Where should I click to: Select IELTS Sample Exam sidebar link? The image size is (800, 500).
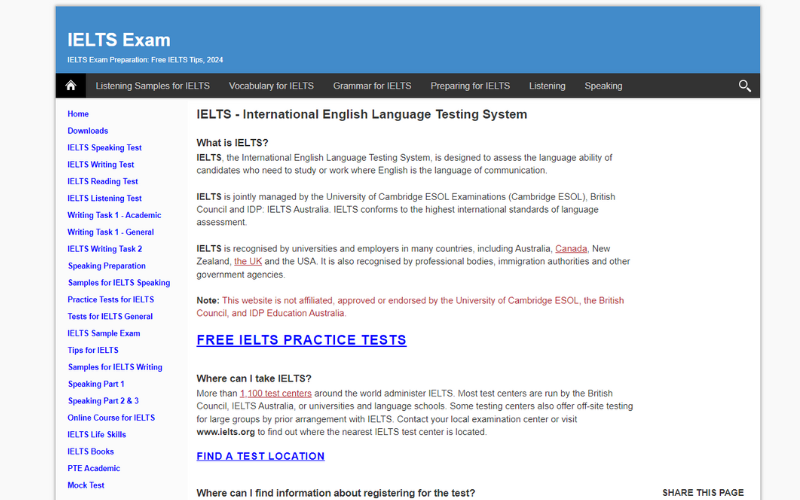pos(104,333)
